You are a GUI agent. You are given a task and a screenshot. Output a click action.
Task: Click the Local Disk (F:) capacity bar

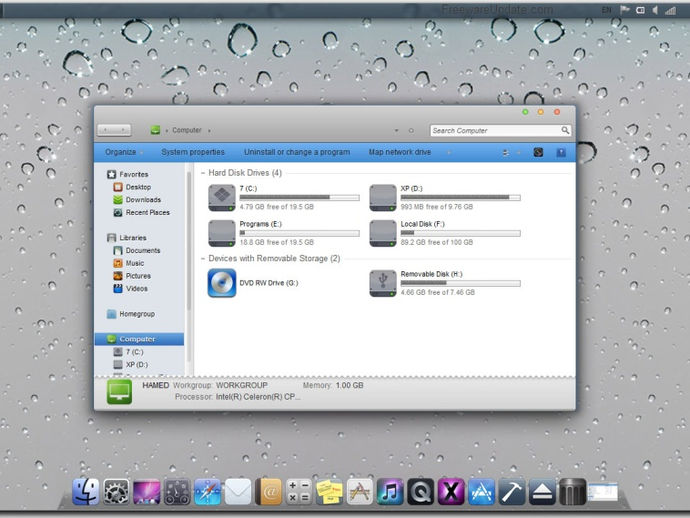pos(460,233)
